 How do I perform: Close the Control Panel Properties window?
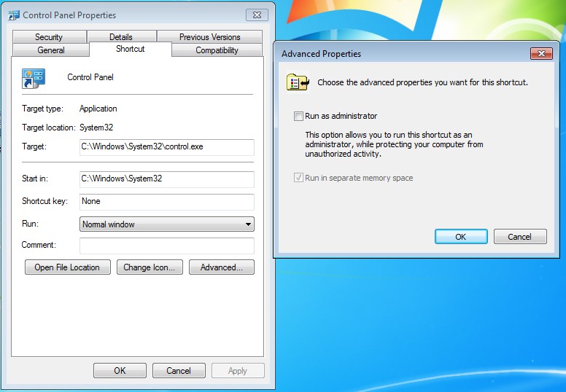pos(257,15)
